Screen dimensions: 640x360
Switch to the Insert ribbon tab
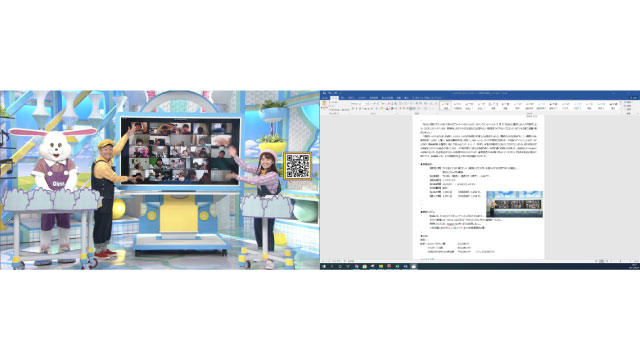tap(342, 98)
